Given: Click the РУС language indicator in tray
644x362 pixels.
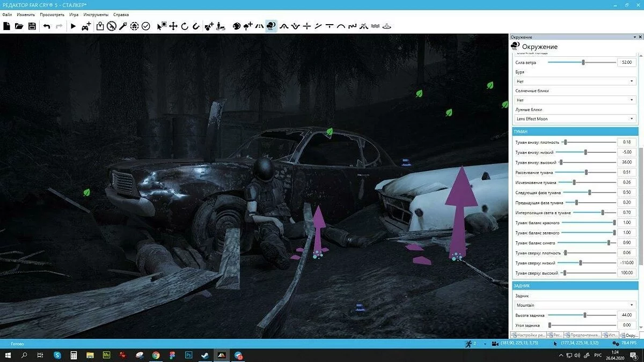Looking at the screenshot, I should 599,356.
